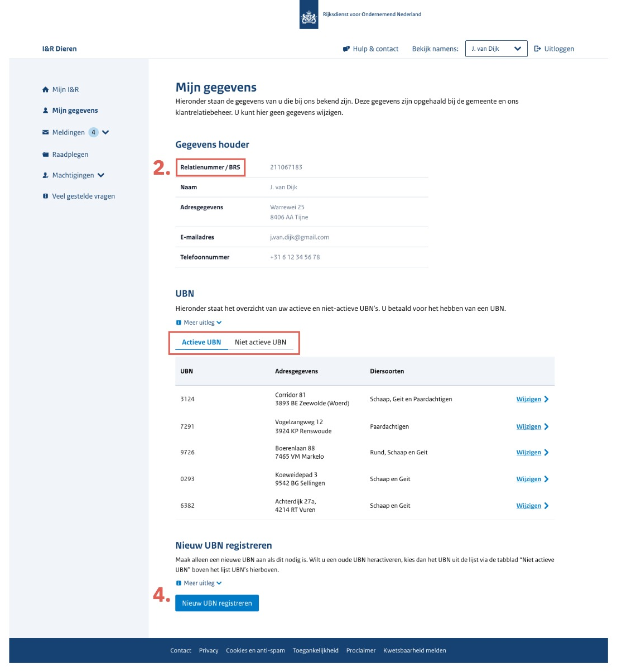
Task: Open the Bekijk namens dropdown showing J. van Dijk
Action: [x=496, y=49]
